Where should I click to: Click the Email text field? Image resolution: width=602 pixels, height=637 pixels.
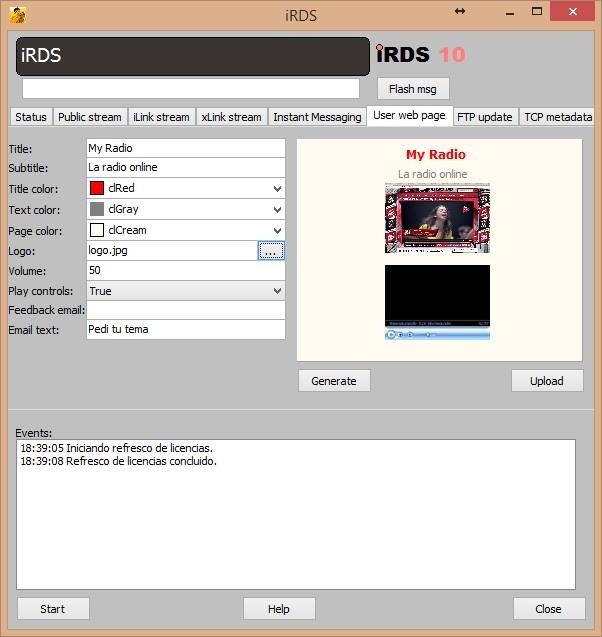point(186,329)
